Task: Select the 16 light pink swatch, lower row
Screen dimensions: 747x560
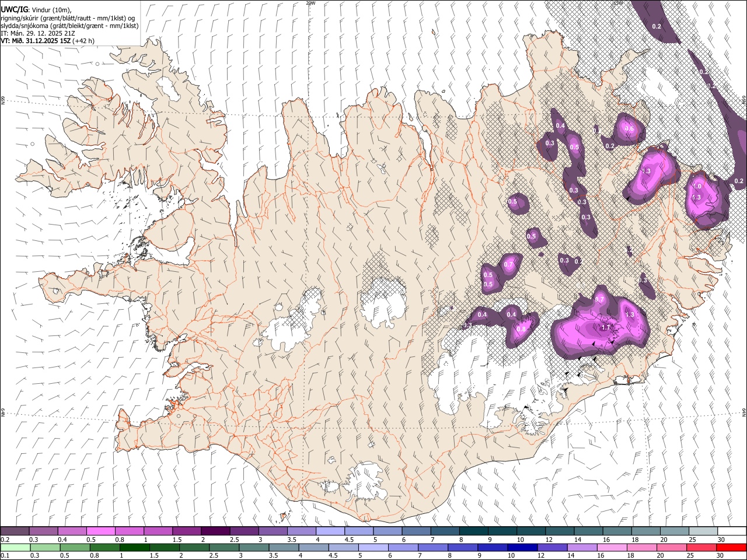Action: click(x=612, y=547)
